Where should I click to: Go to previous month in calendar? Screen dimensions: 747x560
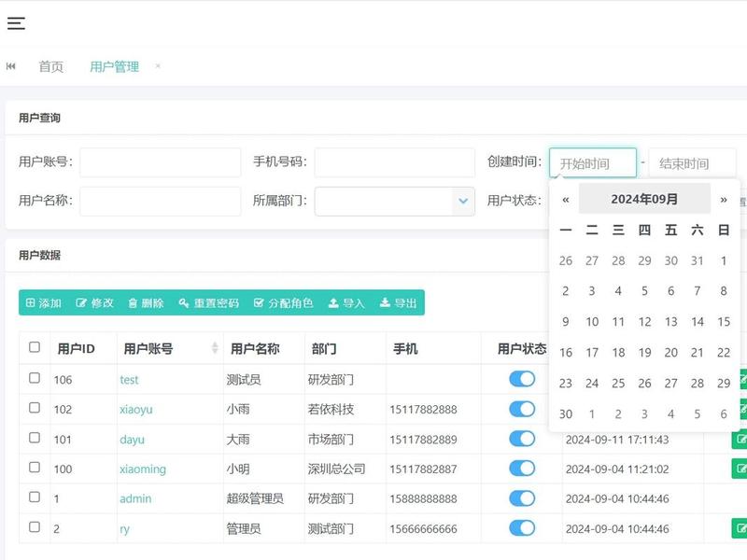tap(566, 200)
